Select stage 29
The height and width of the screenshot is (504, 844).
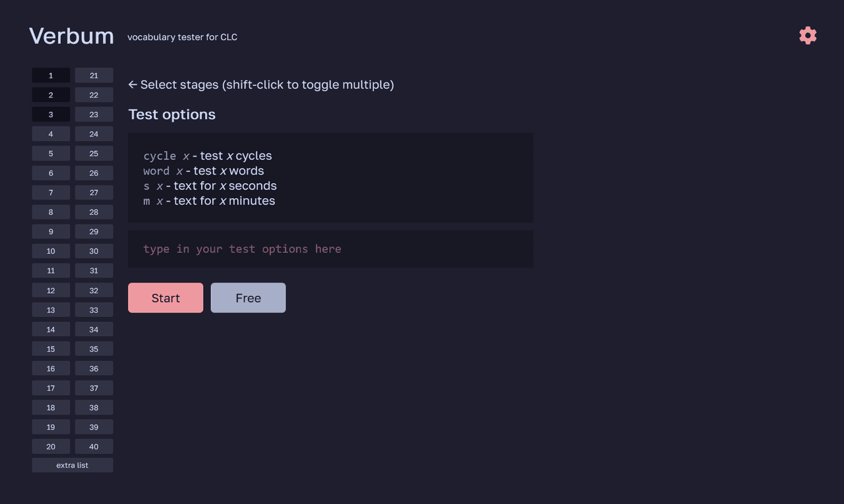pos(94,232)
